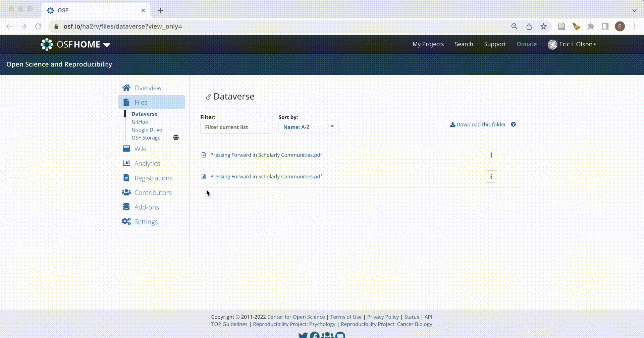Click the Settings gears icon
The height and width of the screenshot is (338, 644).
coord(126,221)
